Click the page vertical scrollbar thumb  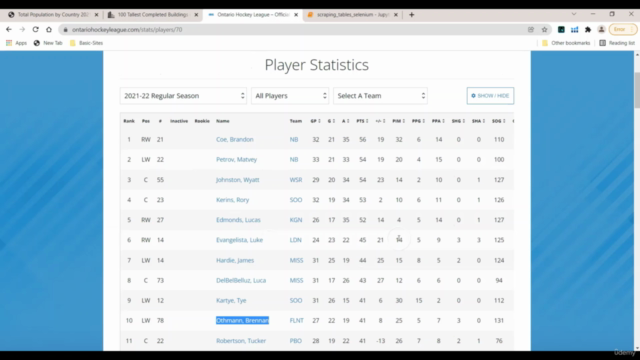point(637,90)
